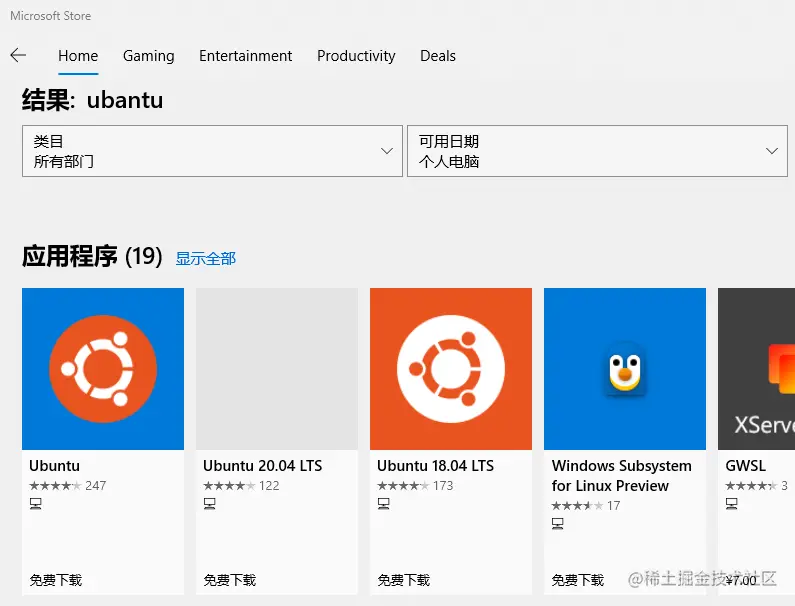Click the Ubuntu 18.04 LTS 173 rating

415,486
